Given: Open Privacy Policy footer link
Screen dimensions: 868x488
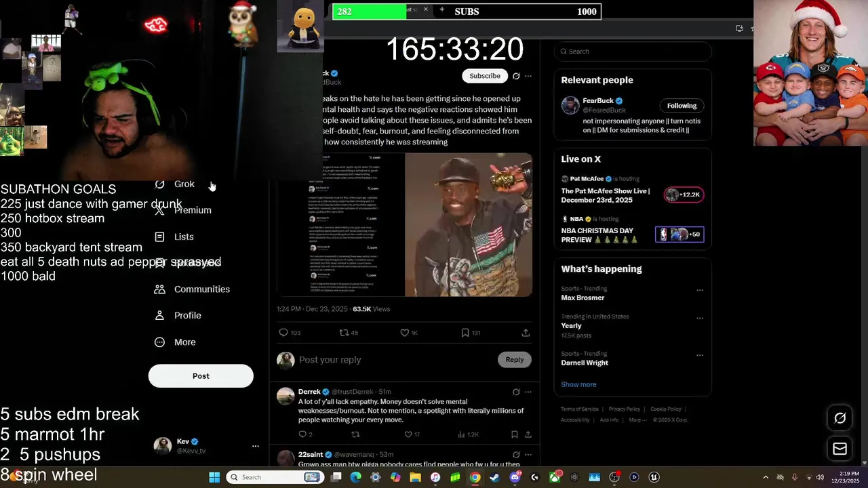Looking at the screenshot, I should coord(625,409).
